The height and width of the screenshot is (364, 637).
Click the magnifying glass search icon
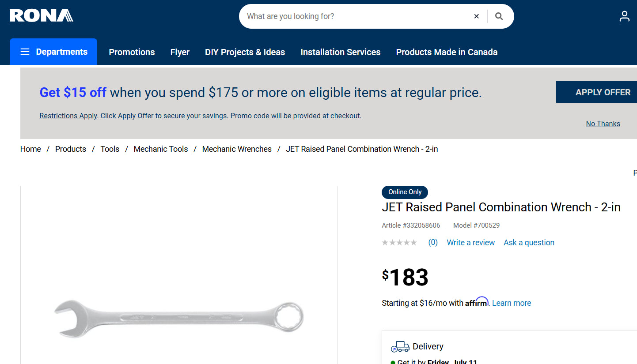click(x=499, y=16)
